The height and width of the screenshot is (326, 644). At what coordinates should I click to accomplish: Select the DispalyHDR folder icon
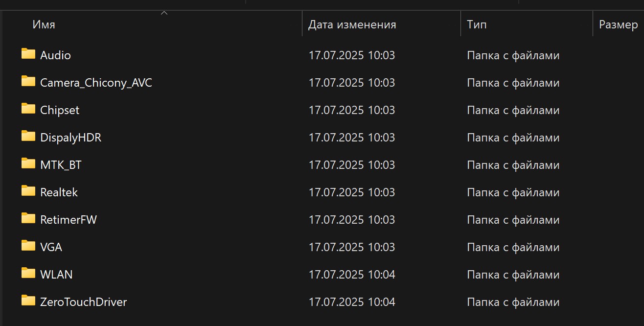tap(28, 136)
